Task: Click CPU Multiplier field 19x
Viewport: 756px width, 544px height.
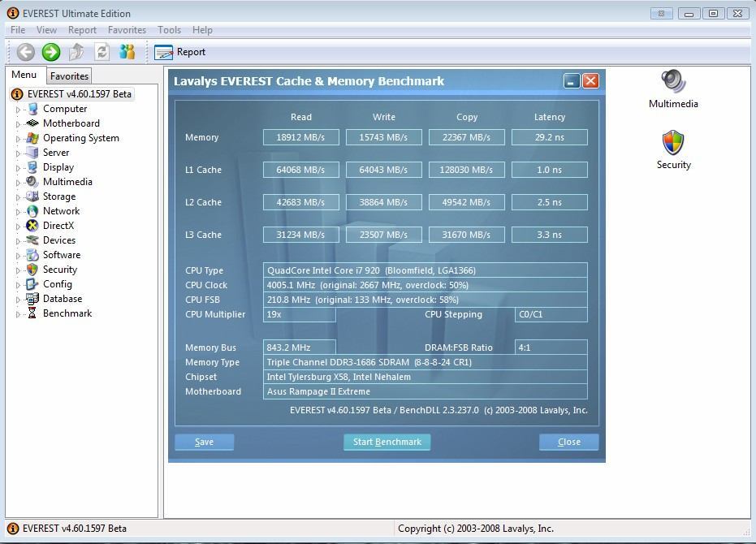Action: 300,314
